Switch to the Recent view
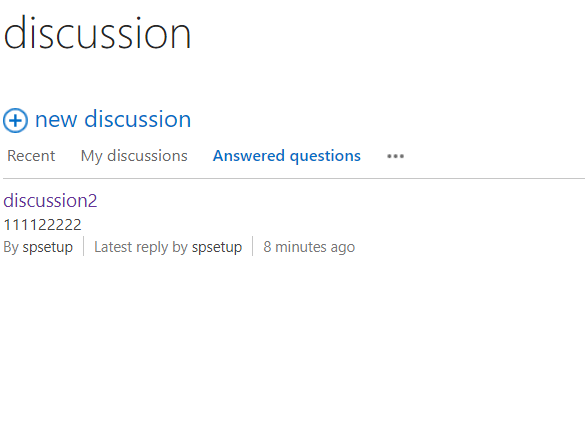The image size is (585, 433). (31, 156)
